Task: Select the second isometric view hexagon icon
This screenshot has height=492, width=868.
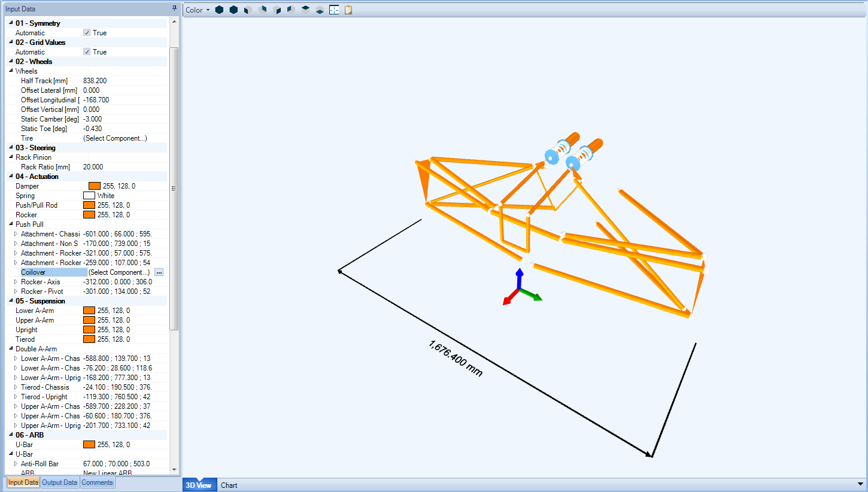Action: click(233, 10)
